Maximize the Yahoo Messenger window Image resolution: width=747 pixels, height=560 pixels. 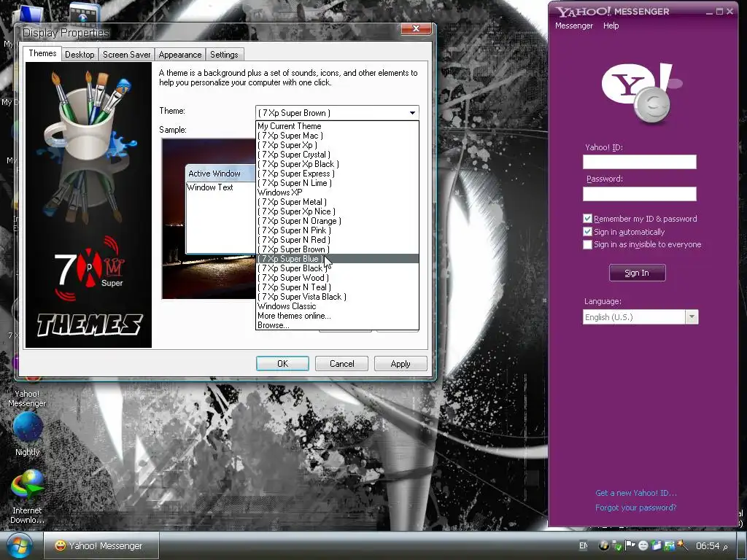click(719, 12)
